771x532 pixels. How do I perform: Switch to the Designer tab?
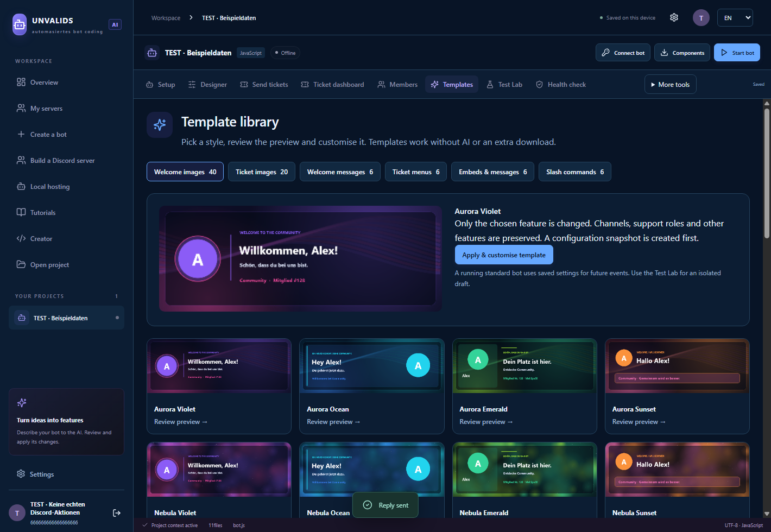tap(207, 85)
